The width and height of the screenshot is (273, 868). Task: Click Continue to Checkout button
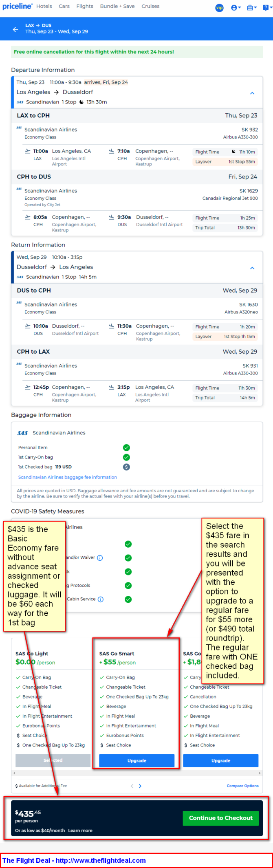coord(221,818)
